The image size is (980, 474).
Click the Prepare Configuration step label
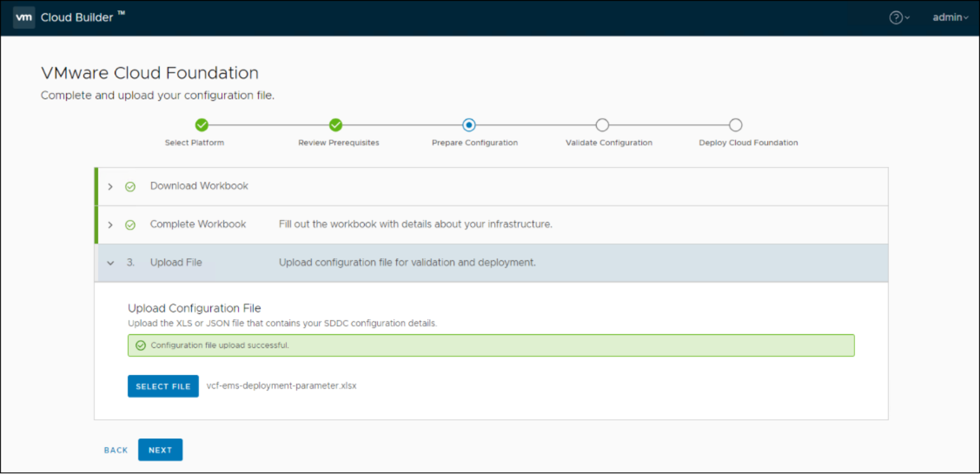click(x=475, y=143)
